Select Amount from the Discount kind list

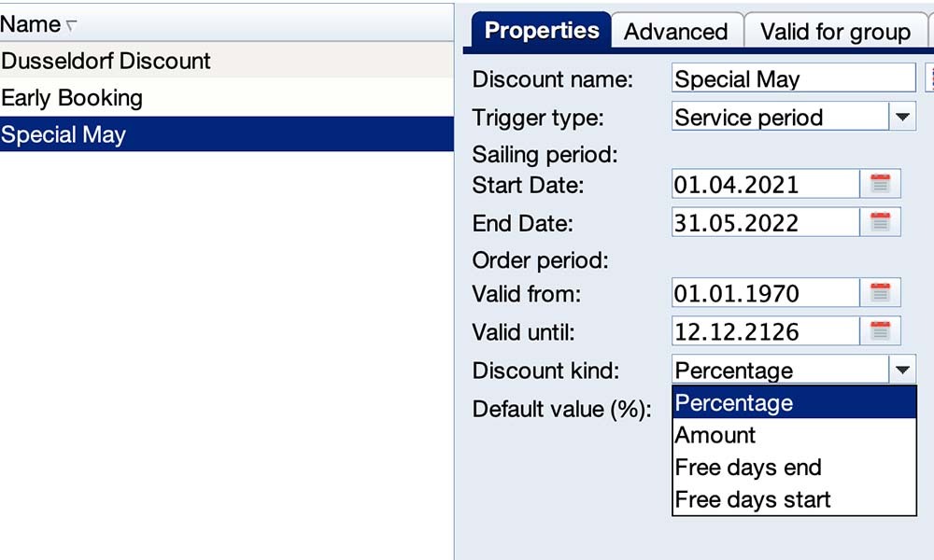click(x=794, y=435)
